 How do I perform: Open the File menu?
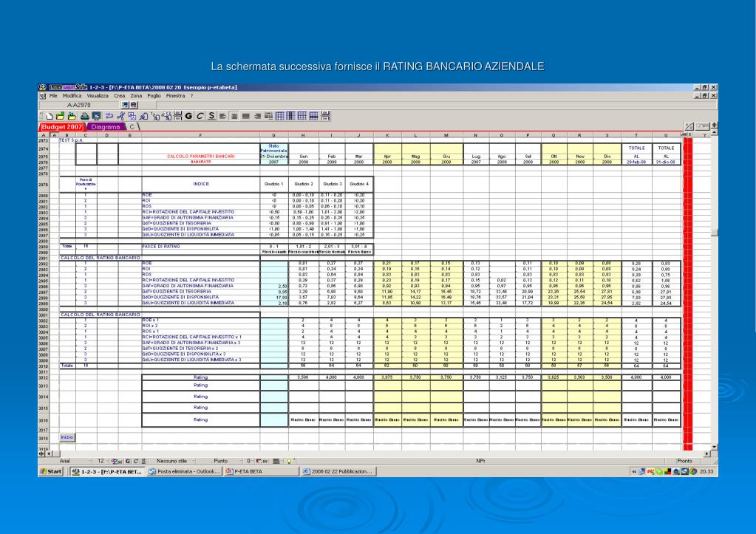pyautogui.click(x=53, y=96)
